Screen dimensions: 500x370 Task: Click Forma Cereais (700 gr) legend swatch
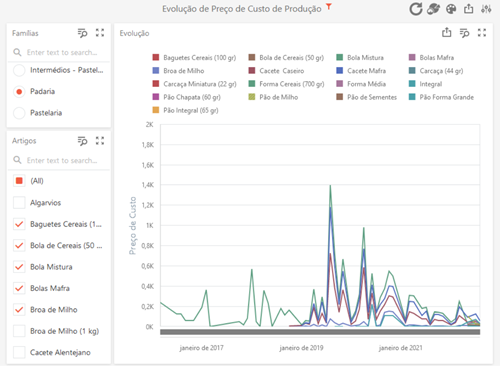tap(252, 84)
